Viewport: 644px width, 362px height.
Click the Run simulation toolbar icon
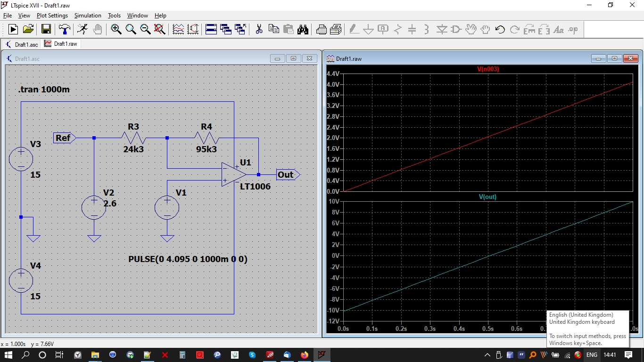click(x=13, y=29)
